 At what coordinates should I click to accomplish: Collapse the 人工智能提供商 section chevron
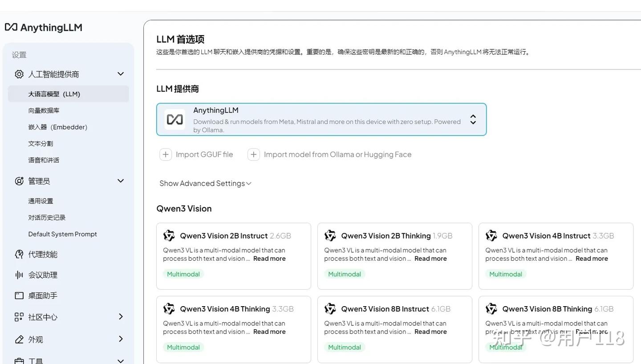tap(121, 74)
